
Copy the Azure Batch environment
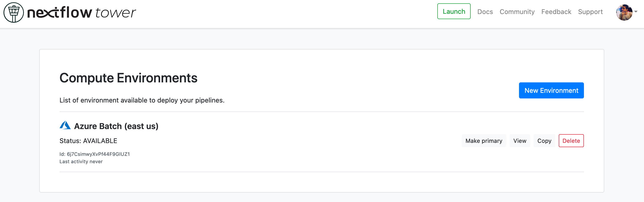(544, 141)
